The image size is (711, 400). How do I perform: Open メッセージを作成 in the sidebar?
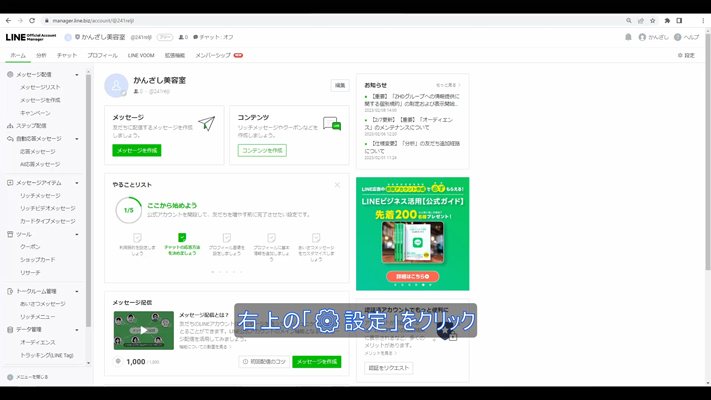(x=40, y=100)
